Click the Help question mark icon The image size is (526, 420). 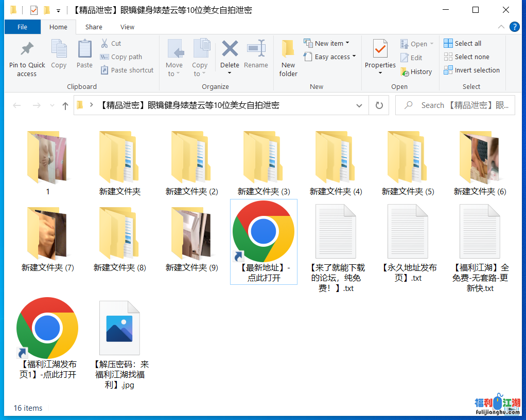point(514,27)
